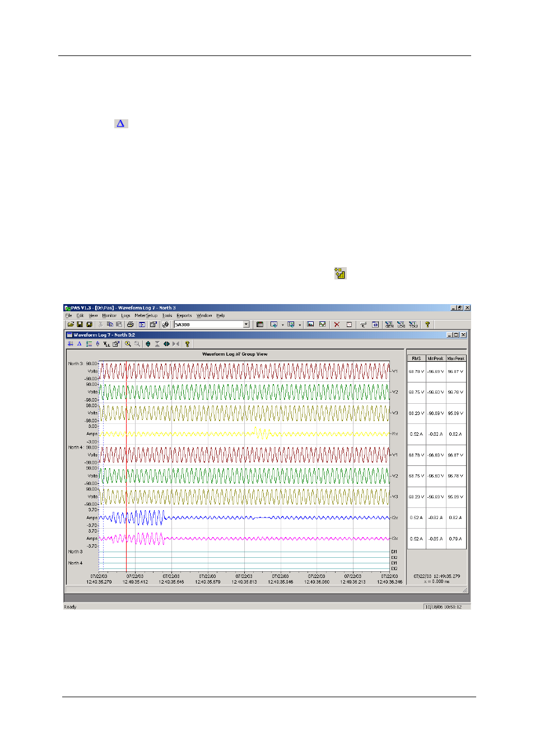The image size is (535, 756).
Task: Maximize the Waveform Log 7 child window
Action: pyautogui.click(x=455, y=335)
